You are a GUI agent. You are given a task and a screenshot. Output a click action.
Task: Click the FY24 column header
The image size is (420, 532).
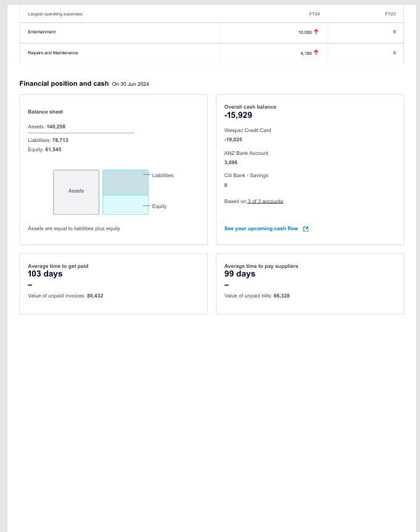point(315,14)
